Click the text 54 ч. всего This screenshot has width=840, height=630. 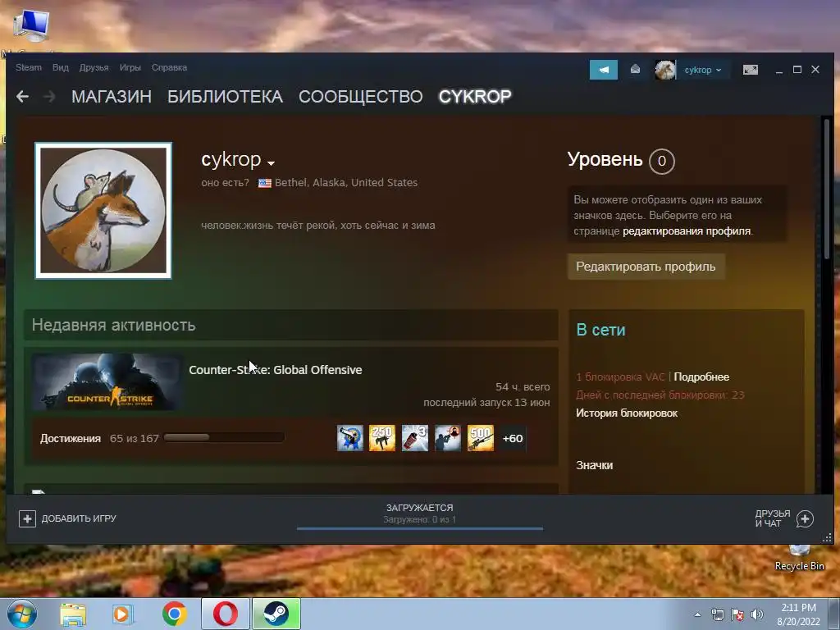coord(523,387)
